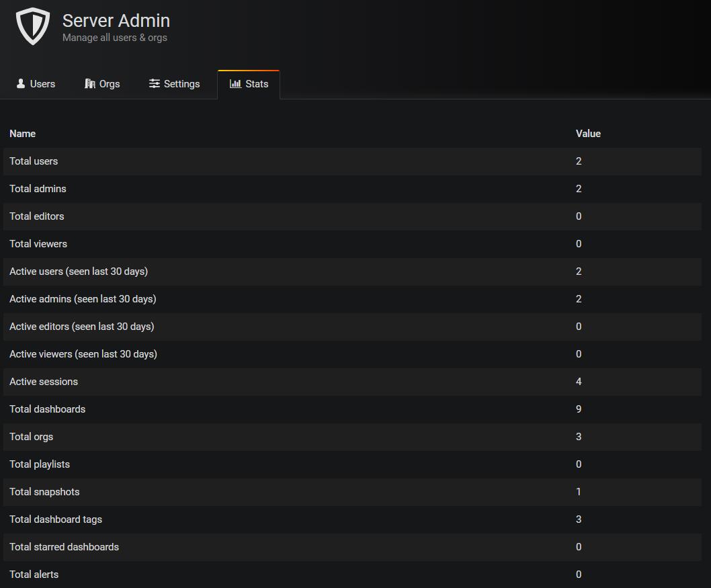711x588 pixels.
Task: Click the Active sessions value 4
Action: point(579,382)
